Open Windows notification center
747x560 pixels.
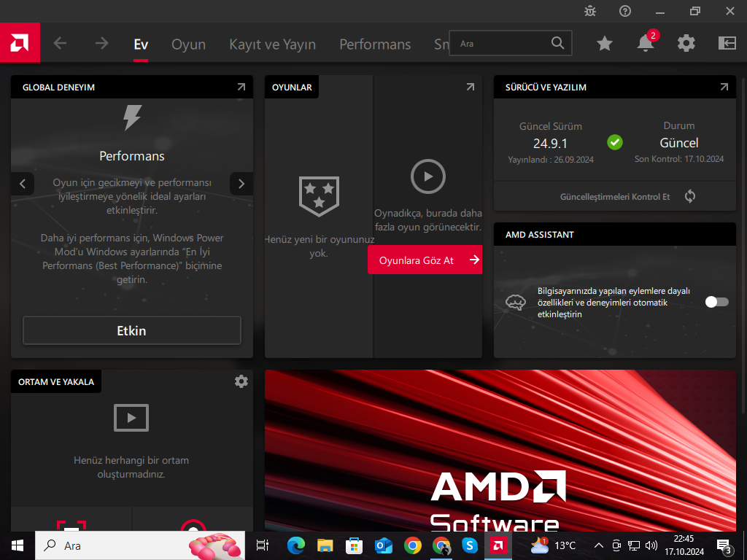[x=724, y=546]
